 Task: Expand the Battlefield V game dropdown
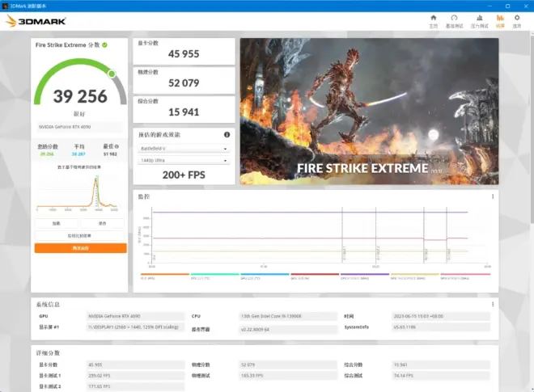pos(184,149)
